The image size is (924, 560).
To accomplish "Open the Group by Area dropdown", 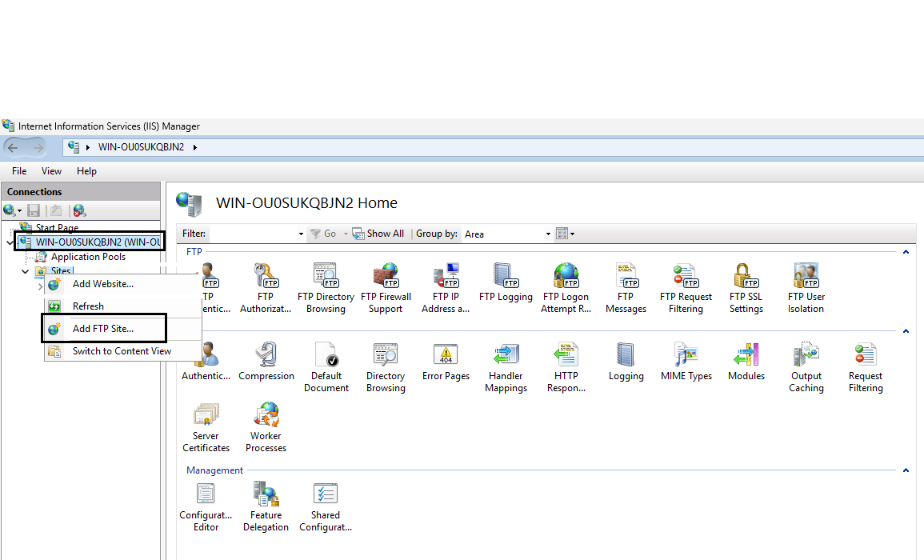I will point(509,234).
